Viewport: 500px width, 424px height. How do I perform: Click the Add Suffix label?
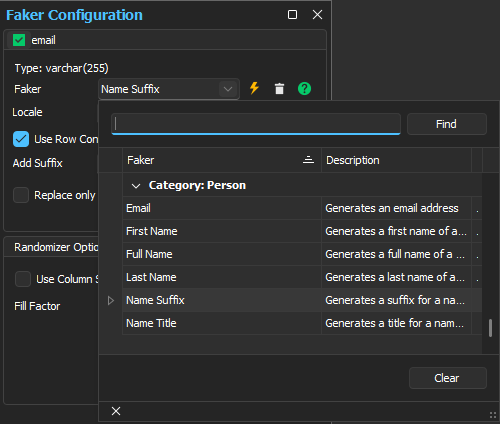[38, 163]
